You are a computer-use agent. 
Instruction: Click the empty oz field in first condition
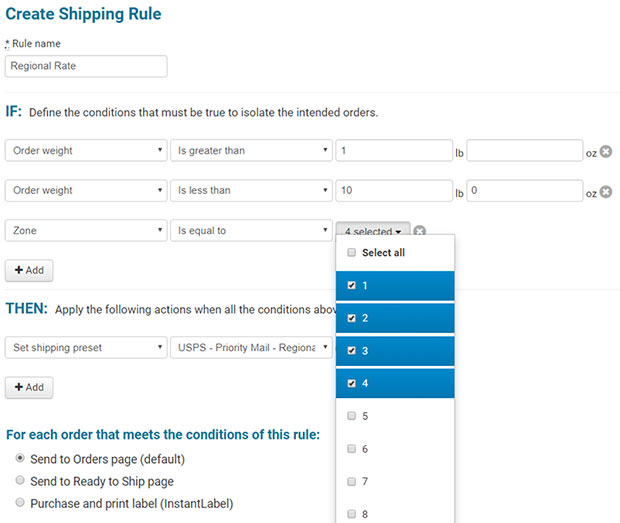click(x=524, y=150)
